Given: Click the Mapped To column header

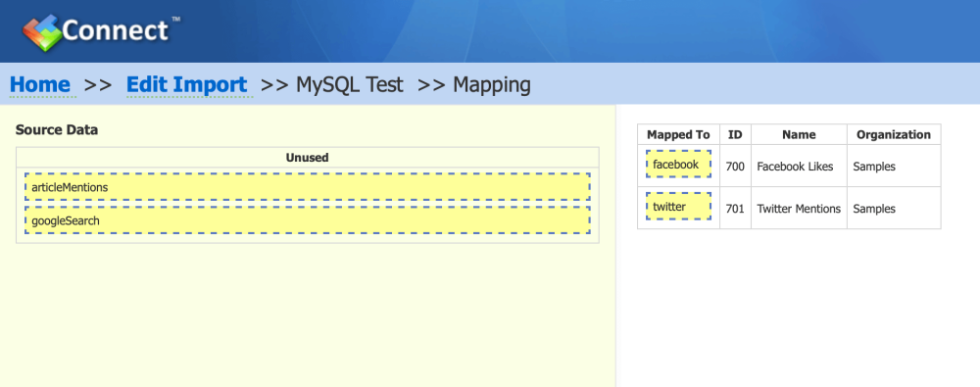Looking at the screenshot, I should coord(679,134).
